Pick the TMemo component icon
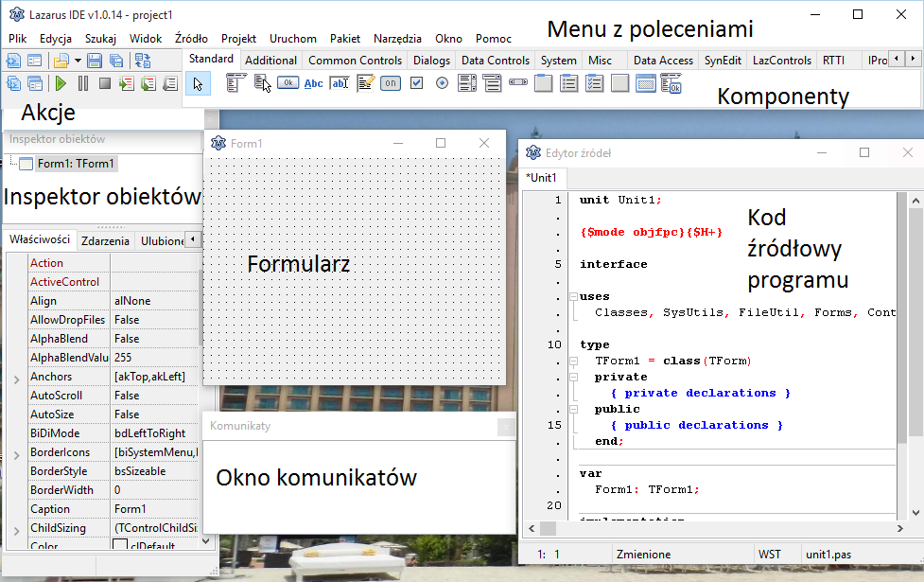The height and width of the screenshot is (582, 924). [x=365, y=83]
